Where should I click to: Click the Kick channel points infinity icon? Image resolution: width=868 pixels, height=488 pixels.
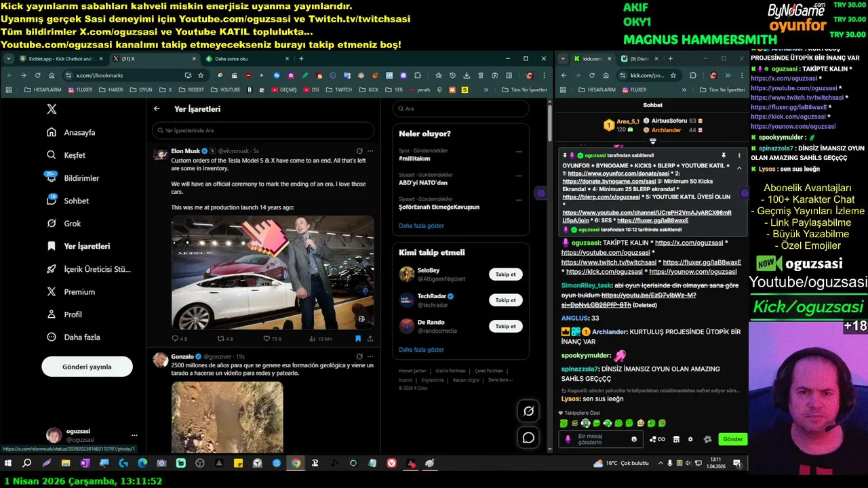657,439
